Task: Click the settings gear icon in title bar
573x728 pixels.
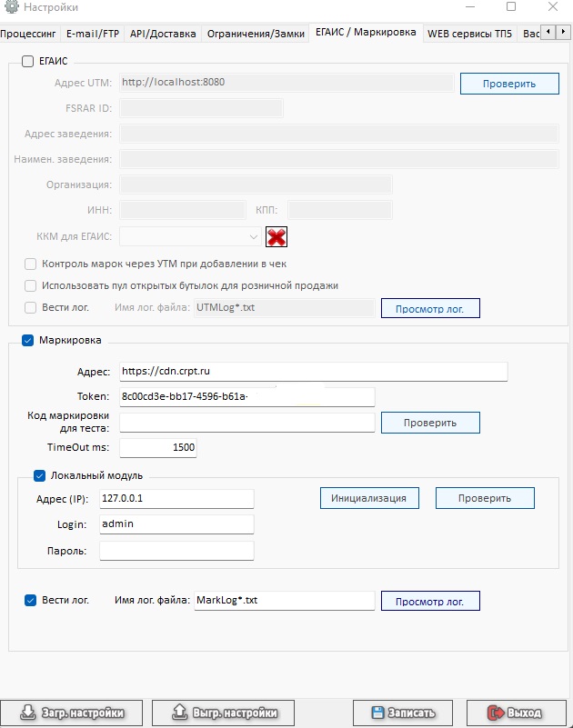Action: click(x=11, y=7)
